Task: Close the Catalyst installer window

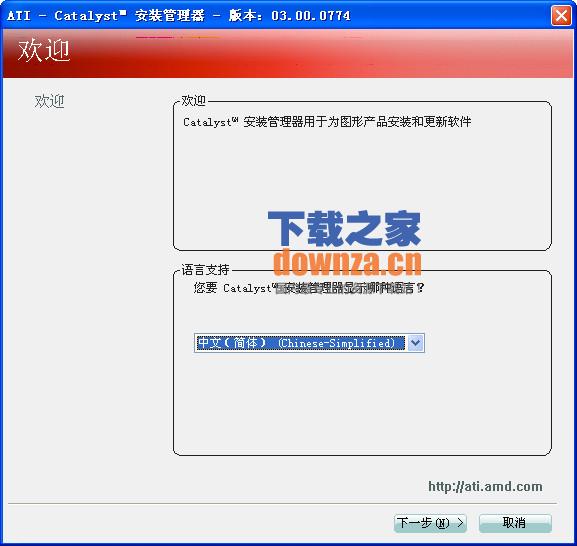Action: (x=561, y=16)
